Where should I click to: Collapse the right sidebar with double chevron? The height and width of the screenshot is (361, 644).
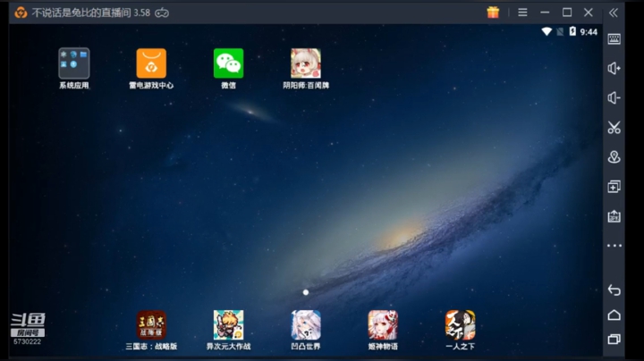[614, 13]
